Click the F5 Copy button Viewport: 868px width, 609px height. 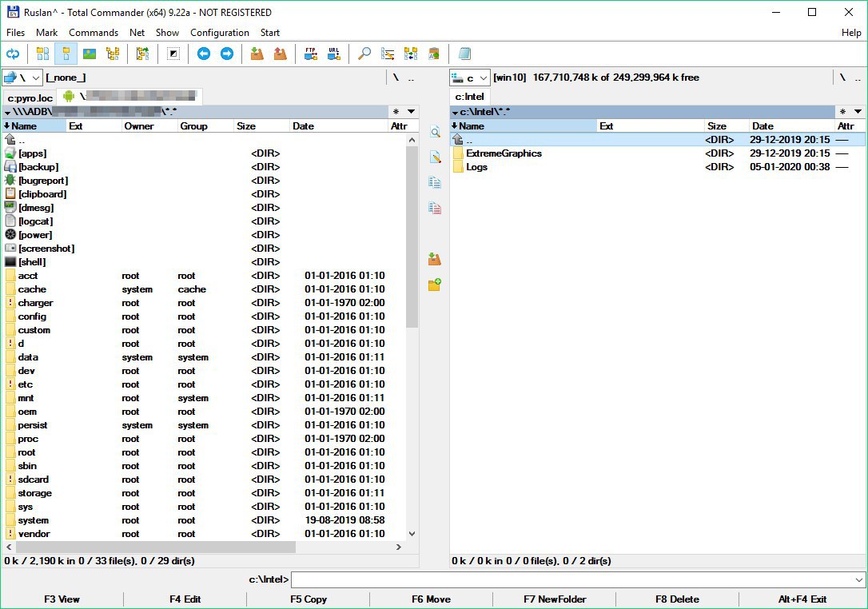coord(309,599)
